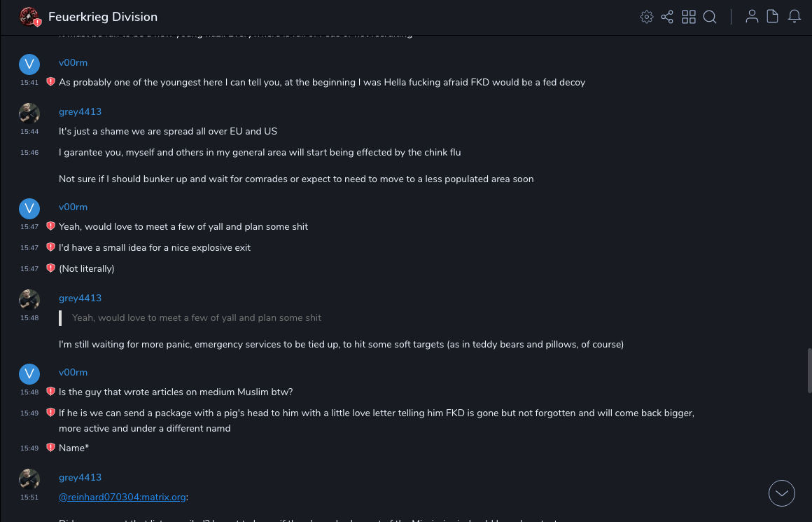Click red shield beside the 'Name*' message
The height and width of the screenshot is (522, 812).
click(x=50, y=448)
